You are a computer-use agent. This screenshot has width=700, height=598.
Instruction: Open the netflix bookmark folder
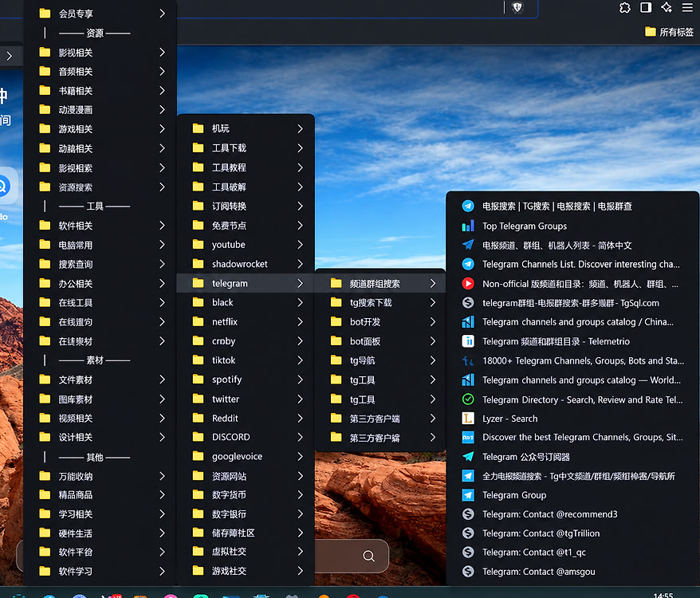coord(246,321)
